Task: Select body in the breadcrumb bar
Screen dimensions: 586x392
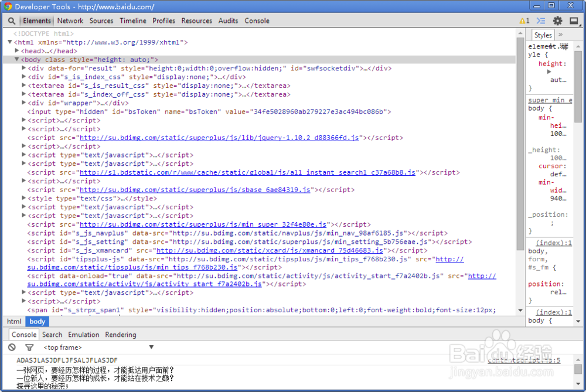Action: pos(37,321)
